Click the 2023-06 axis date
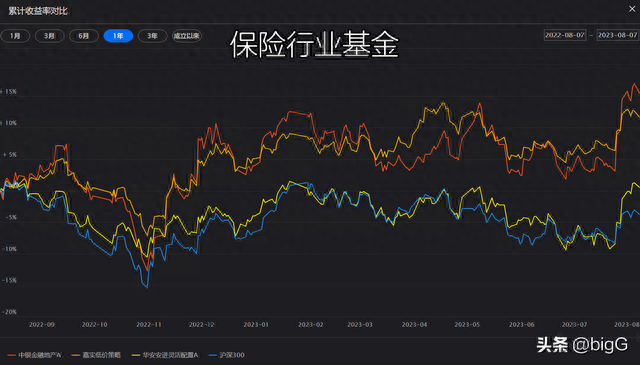The height and width of the screenshot is (365, 640). [x=522, y=325]
